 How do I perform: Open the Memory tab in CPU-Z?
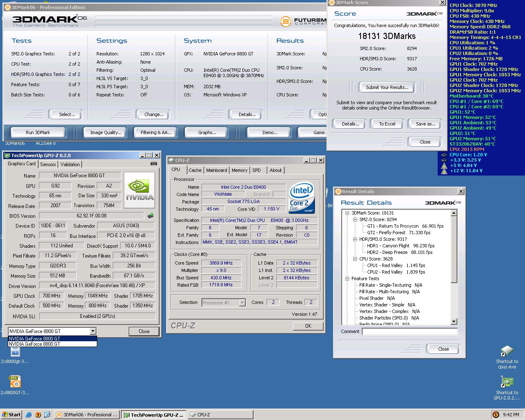click(x=240, y=170)
